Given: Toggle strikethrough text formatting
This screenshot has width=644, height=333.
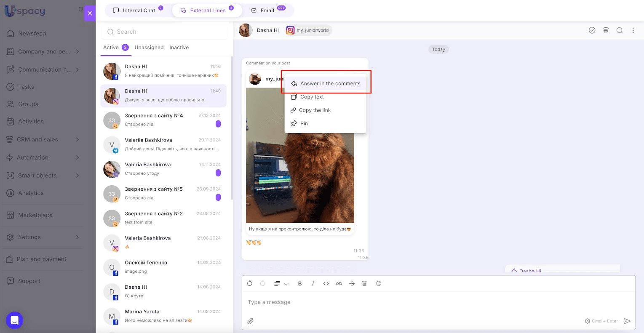Looking at the screenshot, I should (x=352, y=284).
